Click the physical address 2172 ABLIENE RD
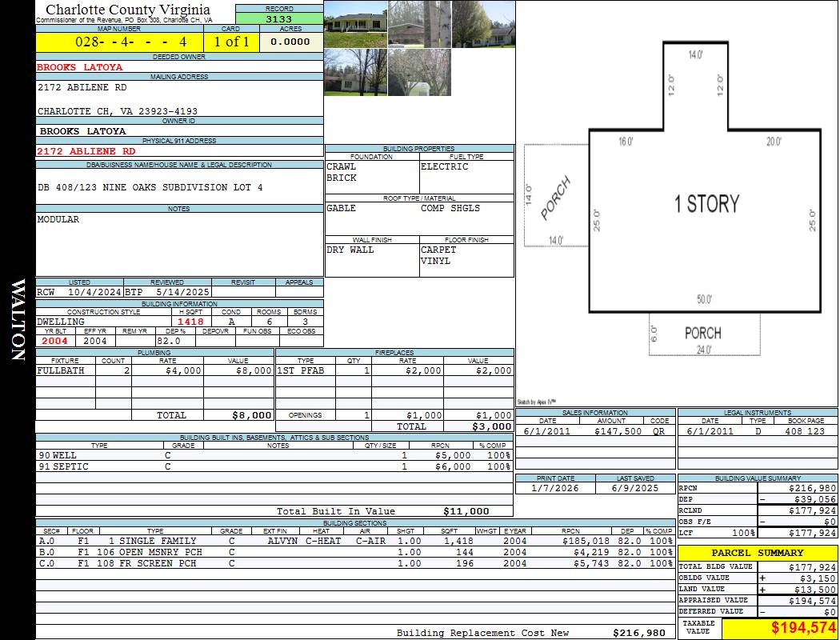 click(x=86, y=151)
